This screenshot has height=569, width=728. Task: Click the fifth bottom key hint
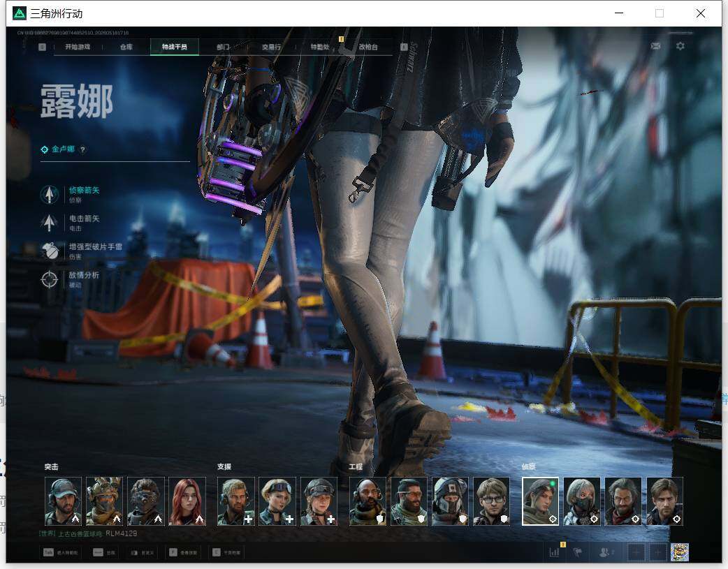coord(226,552)
